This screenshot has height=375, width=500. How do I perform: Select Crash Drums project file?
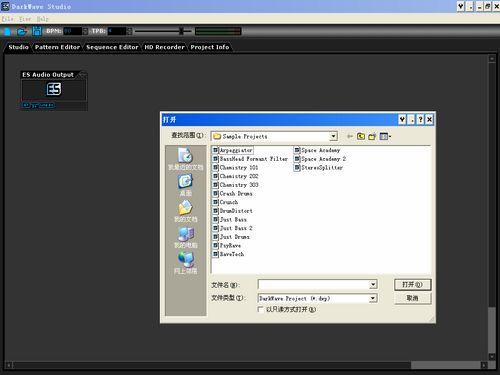(x=233, y=194)
